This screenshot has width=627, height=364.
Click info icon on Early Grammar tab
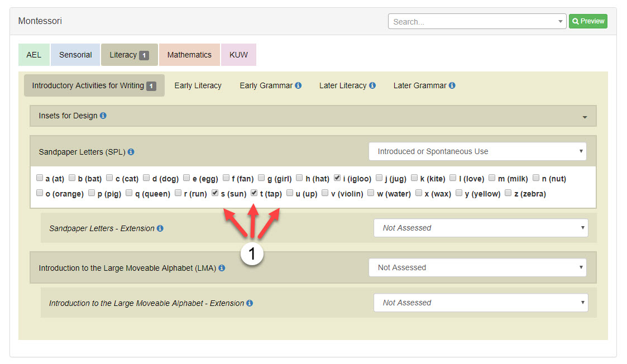tap(298, 85)
